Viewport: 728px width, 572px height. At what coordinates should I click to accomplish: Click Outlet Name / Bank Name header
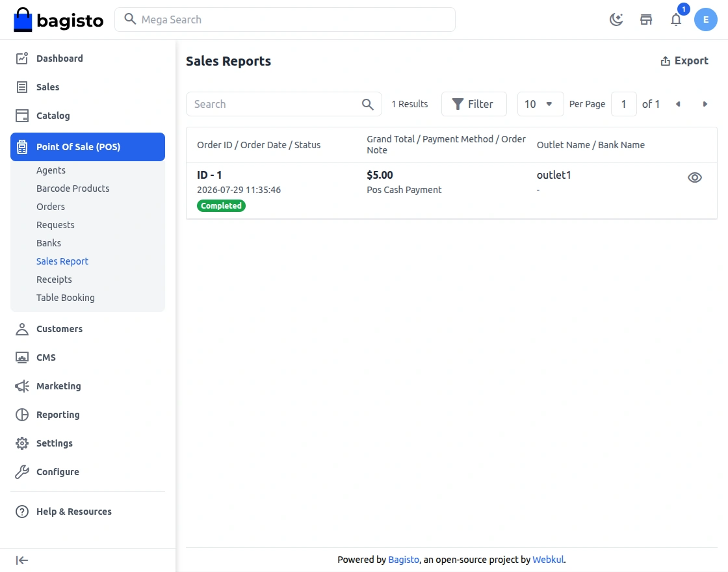[x=591, y=145]
